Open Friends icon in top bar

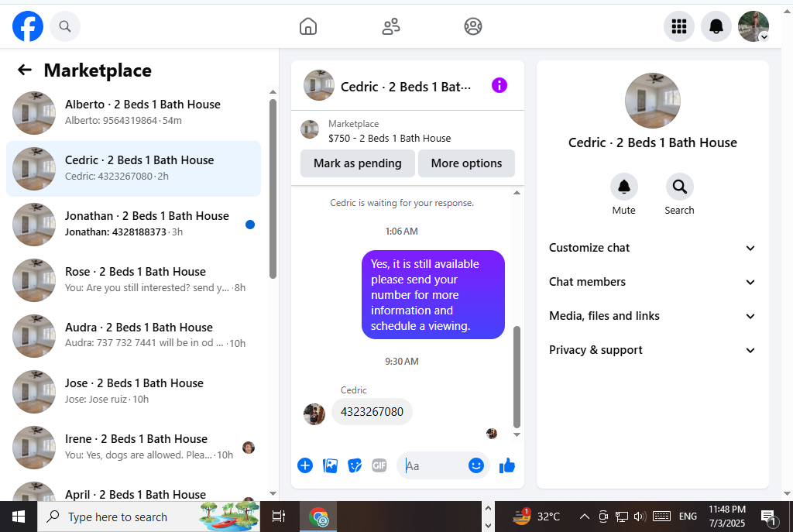tap(391, 26)
